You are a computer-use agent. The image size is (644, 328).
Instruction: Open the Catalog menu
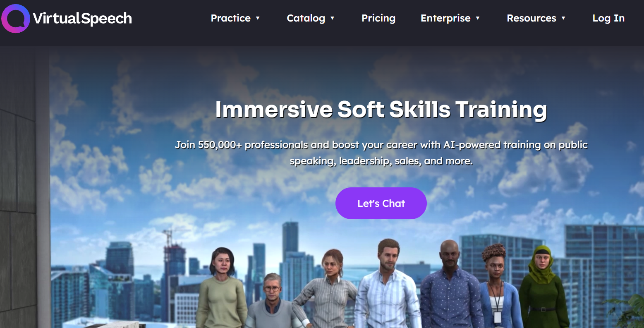tap(306, 18)
